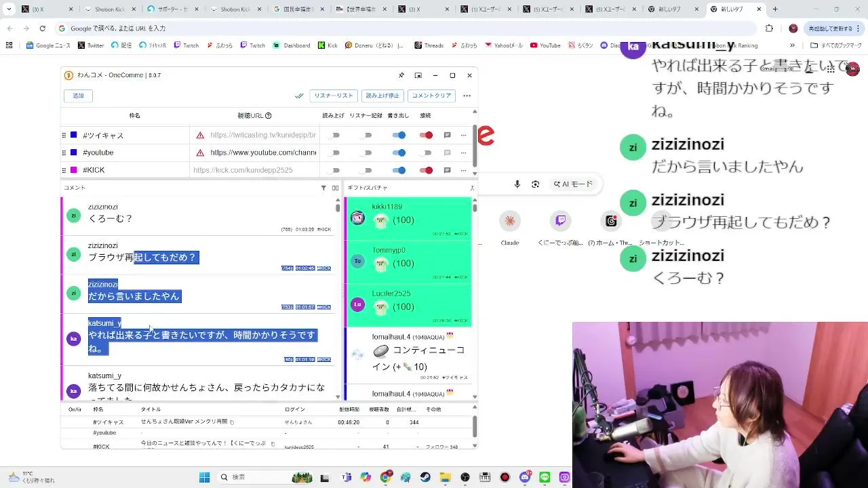The image size is (868, 488).
Task: Toggle リスナー記録 for #ツイキャス
Action: [366, 136]
